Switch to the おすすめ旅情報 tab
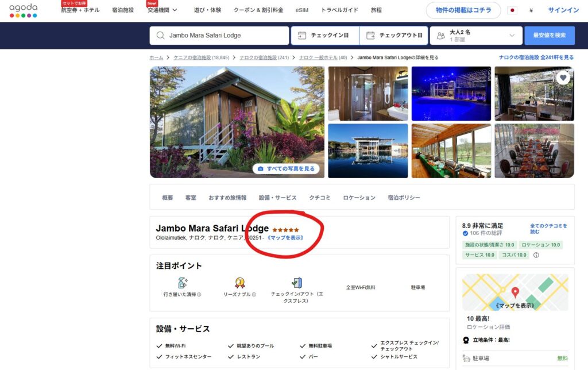Screen dimensions: 588x370 click(227, 198)
